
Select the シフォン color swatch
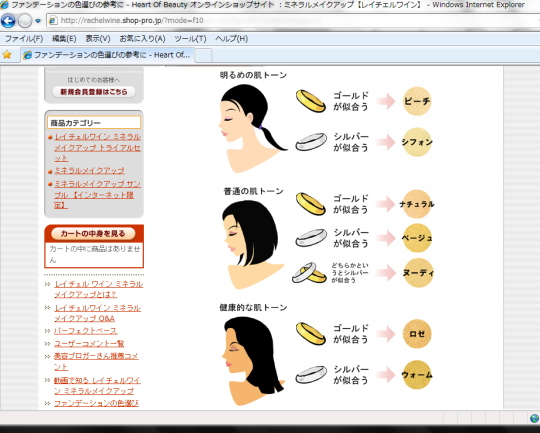(x=417, y=142)
